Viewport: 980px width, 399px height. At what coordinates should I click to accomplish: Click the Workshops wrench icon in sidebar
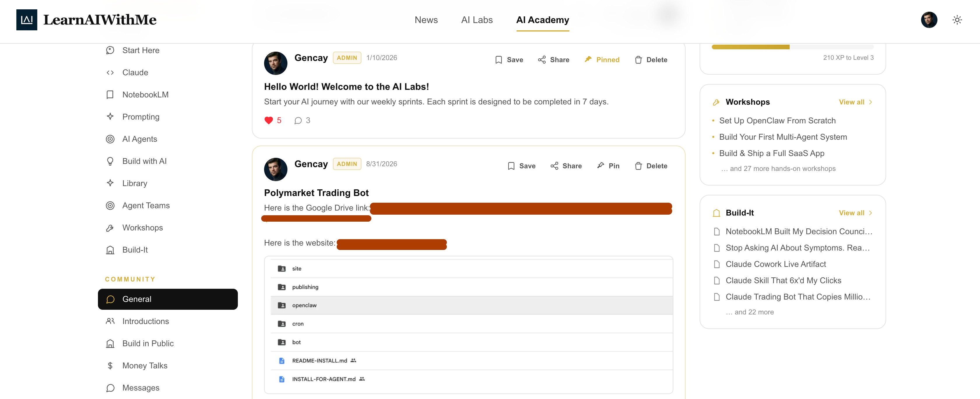[x=110, y=228]
